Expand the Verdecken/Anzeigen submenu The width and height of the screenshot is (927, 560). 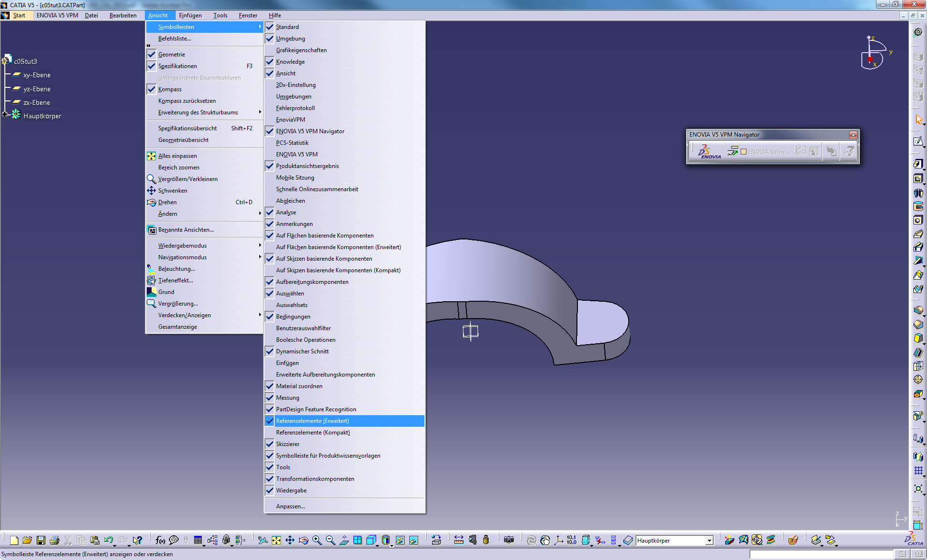204,315
